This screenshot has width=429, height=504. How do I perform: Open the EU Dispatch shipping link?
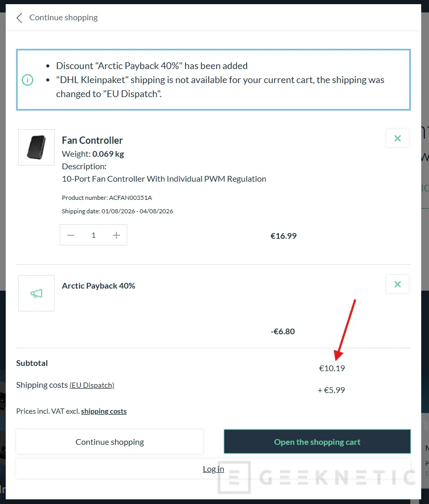pos(92,385)
